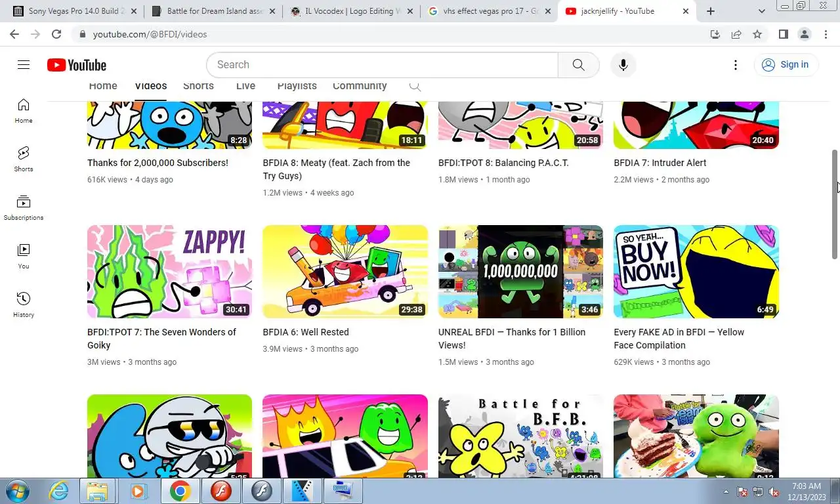Open Home in the left sidebar

[24, 111]
